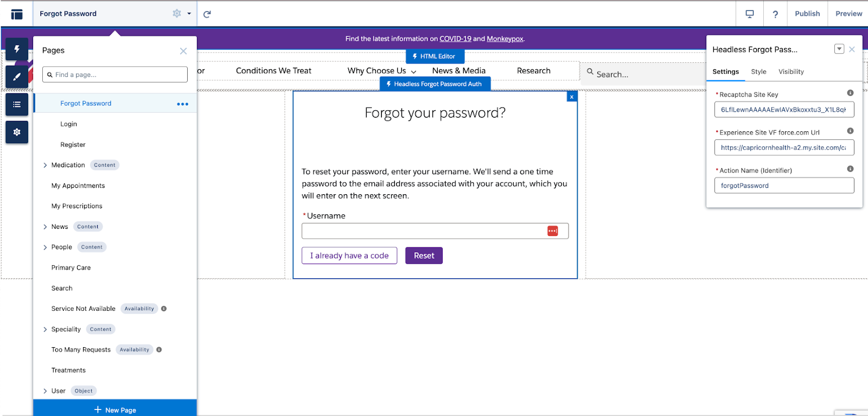Open News & Media nav item
This screenshot has height=416, width=868.
[459, 71]
